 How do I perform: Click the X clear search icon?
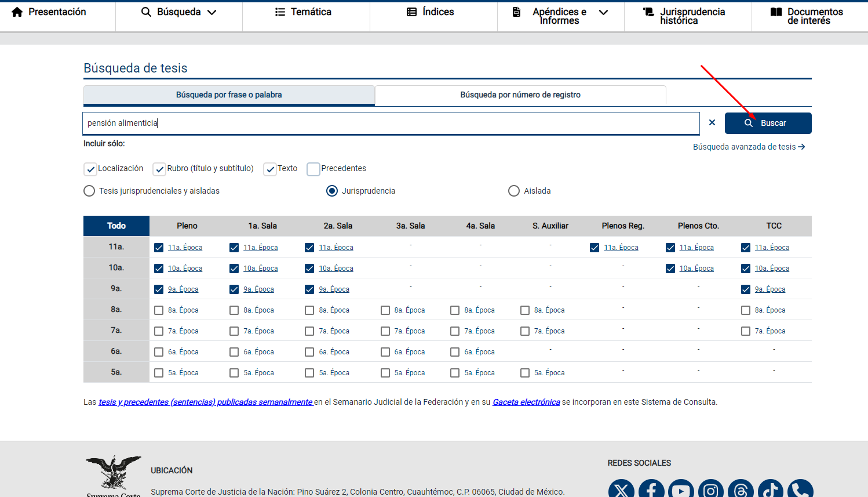pyautogui.click(x=712, y=122)
